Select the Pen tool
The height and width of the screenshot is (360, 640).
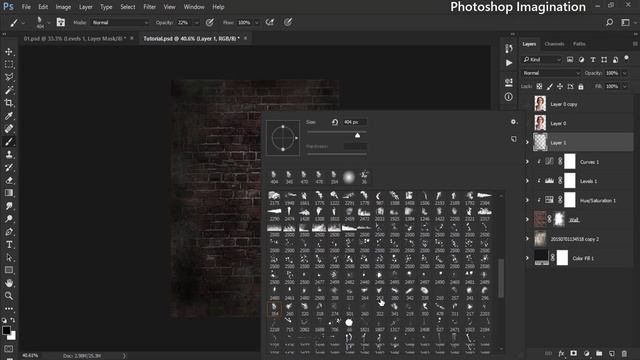tap(9, 232)
